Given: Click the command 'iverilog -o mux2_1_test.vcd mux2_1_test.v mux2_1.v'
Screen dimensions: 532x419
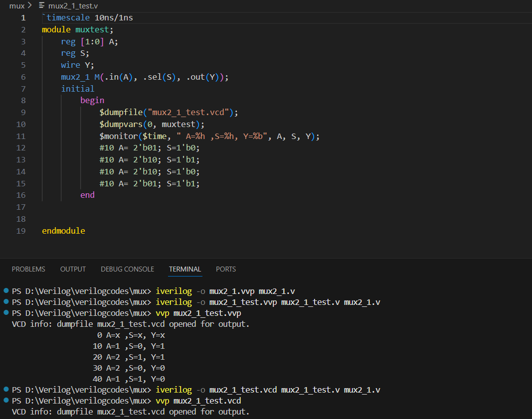Looking at the screenshot, I should click(x=268, y=390).
